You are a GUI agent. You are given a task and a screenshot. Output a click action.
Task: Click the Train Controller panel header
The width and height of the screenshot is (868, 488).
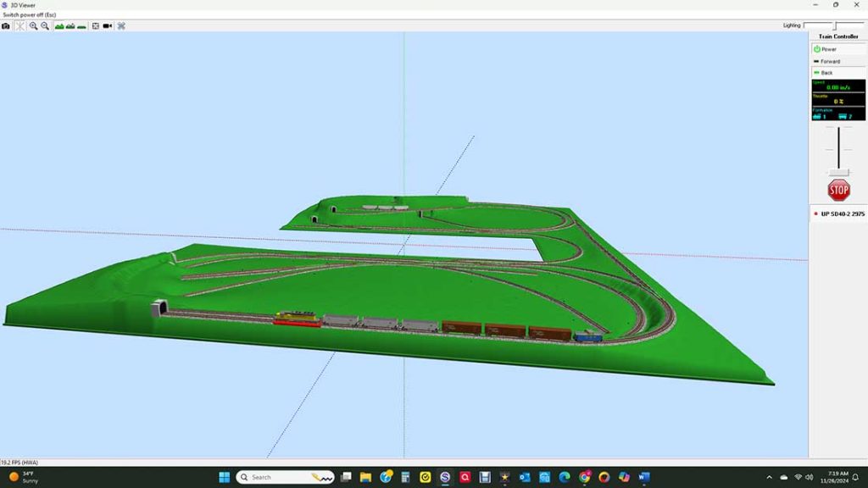(837, 36)
